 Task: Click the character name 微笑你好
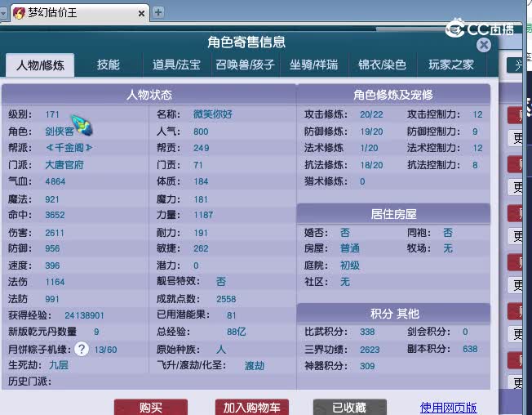coord(213,114)
